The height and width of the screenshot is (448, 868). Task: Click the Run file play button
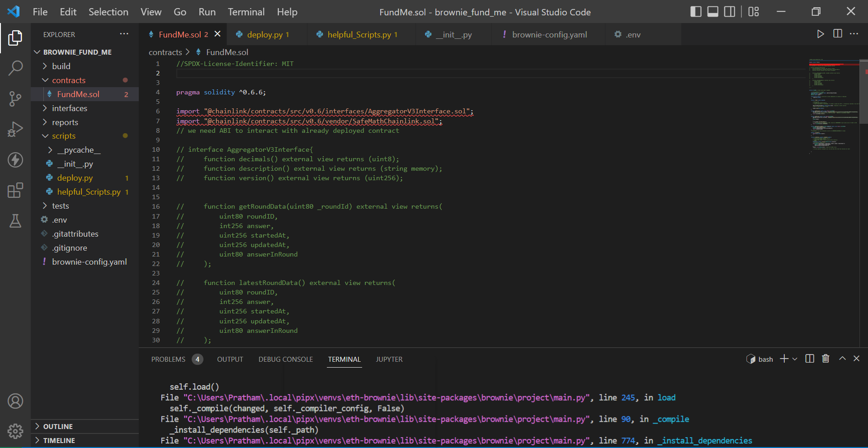coord(820,34)
